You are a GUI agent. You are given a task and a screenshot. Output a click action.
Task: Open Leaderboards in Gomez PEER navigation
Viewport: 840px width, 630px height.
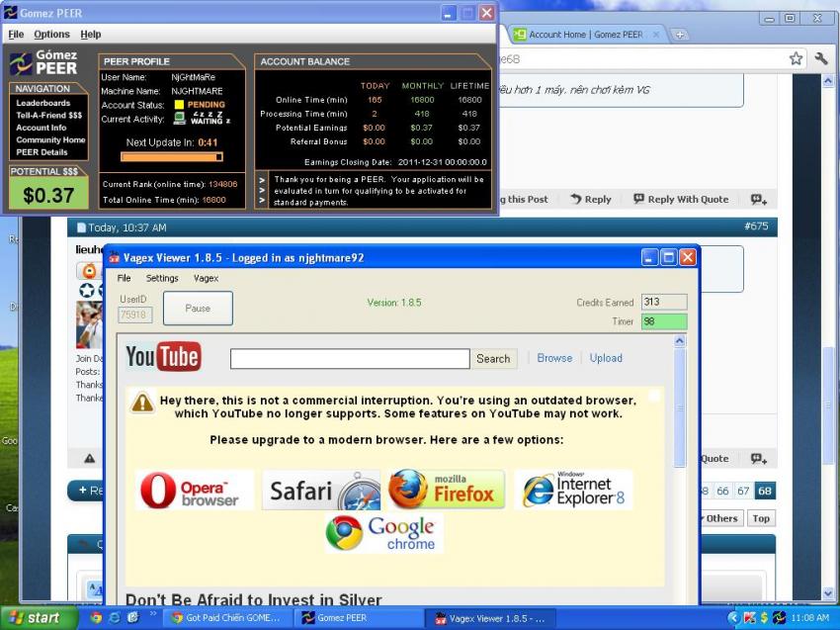coord(42,103)
